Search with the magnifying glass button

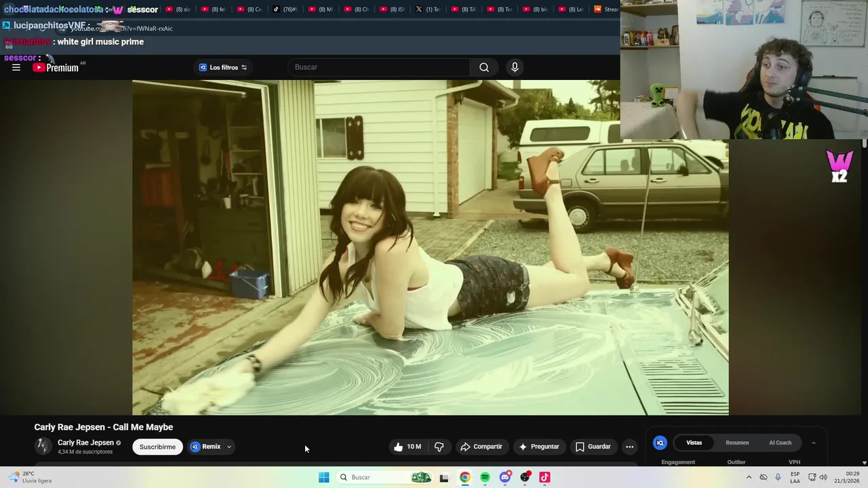pyautogui.click(x=484, y=67)
